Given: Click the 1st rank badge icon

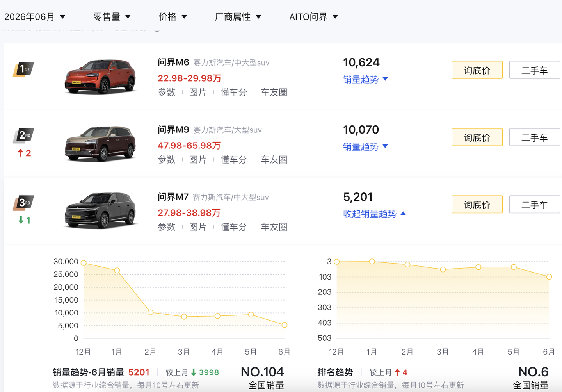Looking at the screenshot, I should pyautogui.click(x=23, y=69).
